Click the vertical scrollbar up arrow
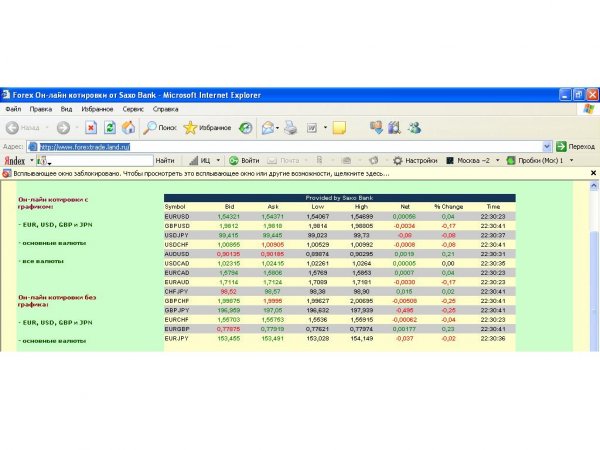 [594, 186]
